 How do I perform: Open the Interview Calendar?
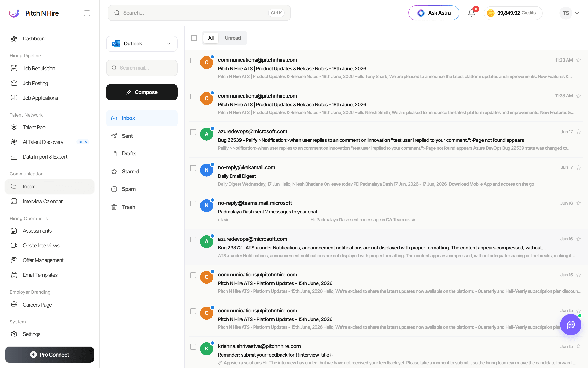tap(50, 201)
